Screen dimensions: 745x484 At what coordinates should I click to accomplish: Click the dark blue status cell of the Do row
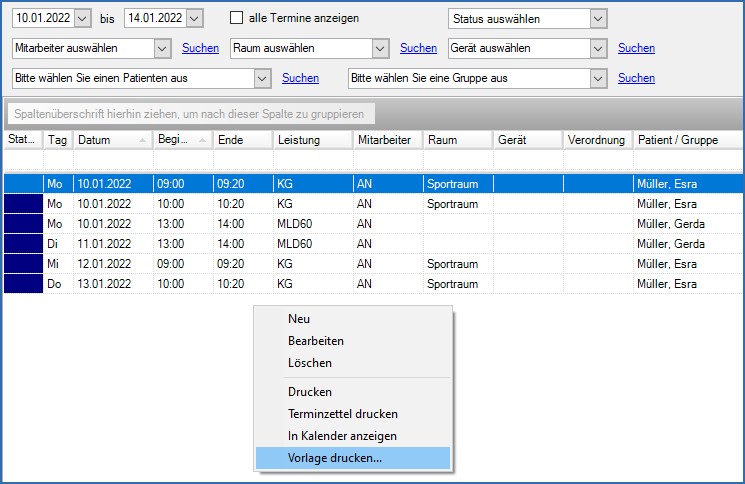pos(23,284)
